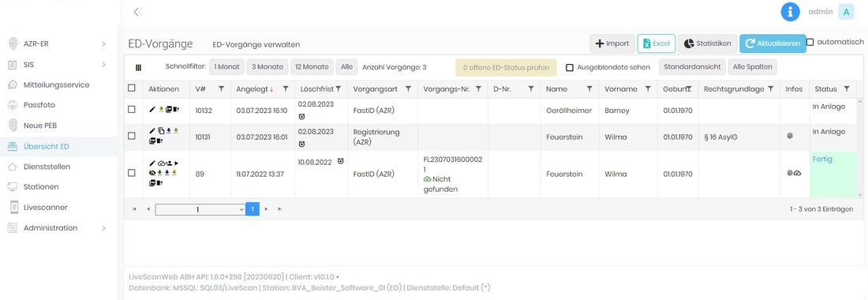
Task: Collapse sidebar with double chevron icon
Action: (x=138, y=12)
